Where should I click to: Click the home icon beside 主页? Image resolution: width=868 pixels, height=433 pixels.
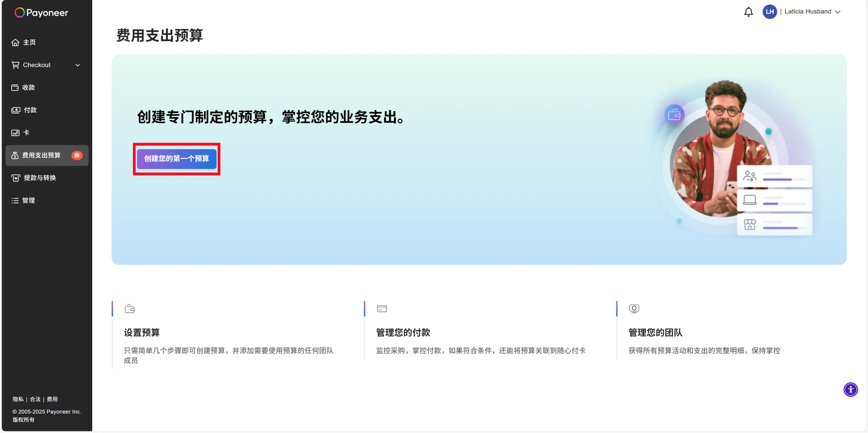pyautogui.click(x=15, y=42)
